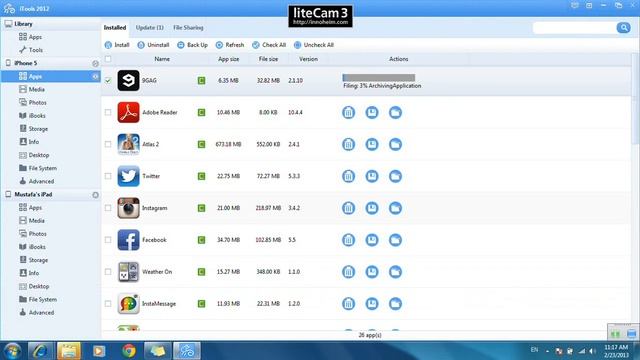
Task: Check the InstaMessage checkbox
Action: [108, 303]
